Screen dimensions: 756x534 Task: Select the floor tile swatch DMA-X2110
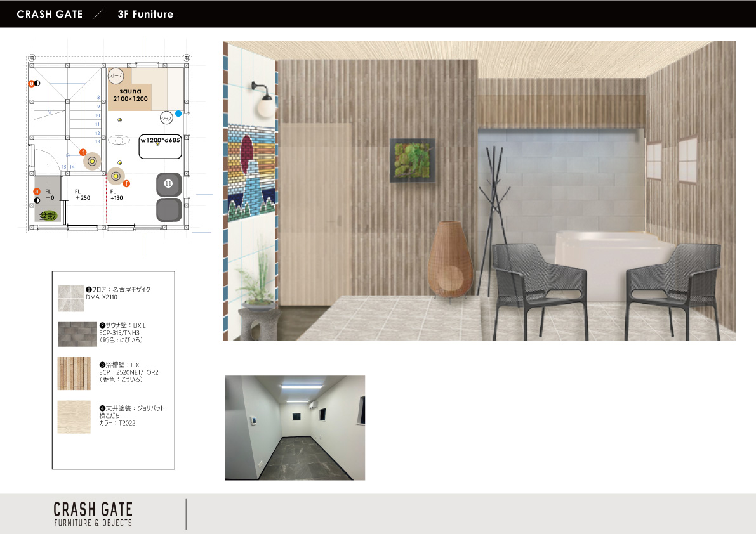tap(70, 298)
